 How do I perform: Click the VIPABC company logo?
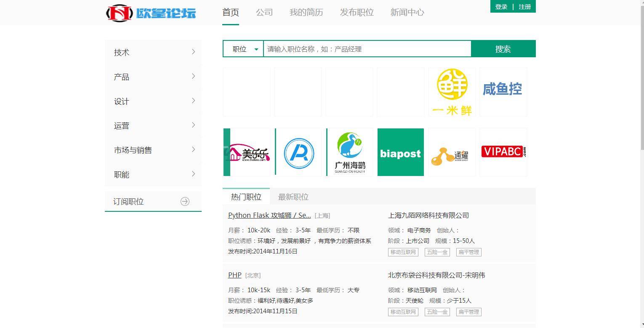pos(503,152)
